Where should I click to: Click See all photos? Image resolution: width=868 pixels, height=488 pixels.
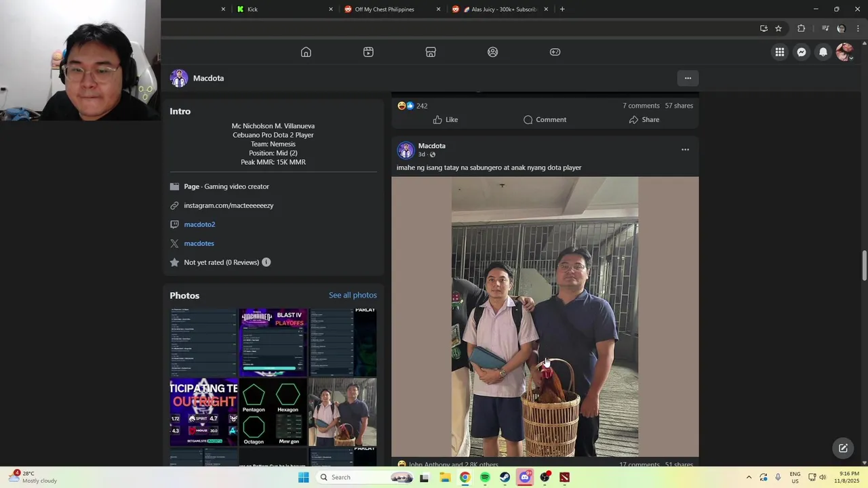[353, 296]
